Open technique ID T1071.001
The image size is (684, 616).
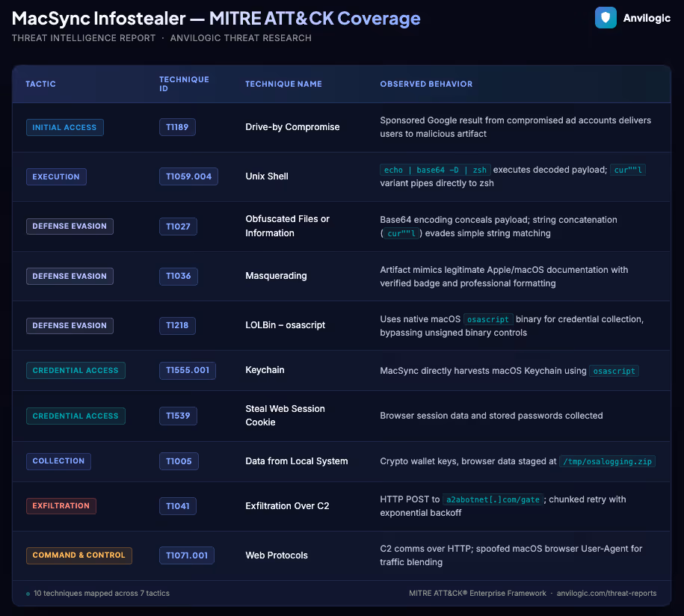(187, 555)
